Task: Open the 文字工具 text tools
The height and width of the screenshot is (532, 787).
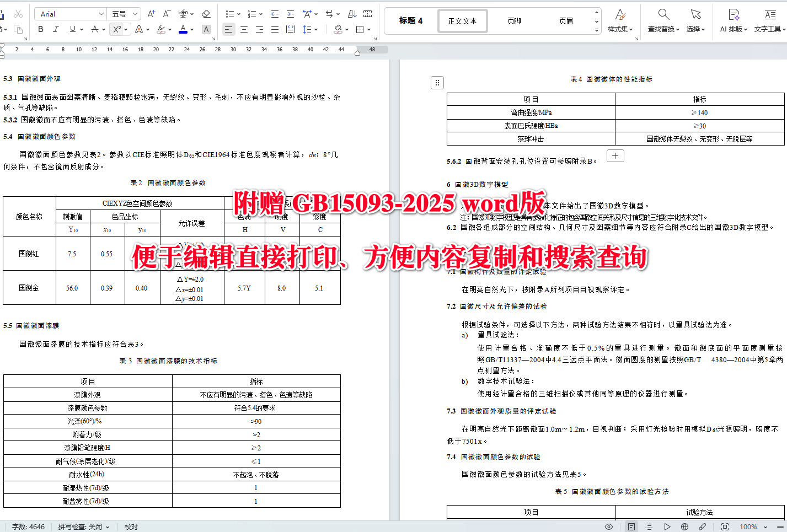Action: [x=769, y=19]
